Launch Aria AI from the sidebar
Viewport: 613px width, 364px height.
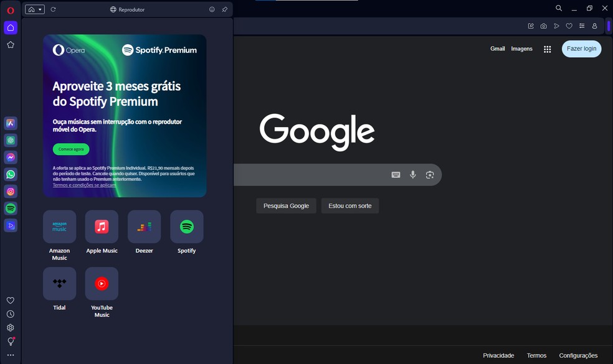pyautogui.click(x=11, y=123)
